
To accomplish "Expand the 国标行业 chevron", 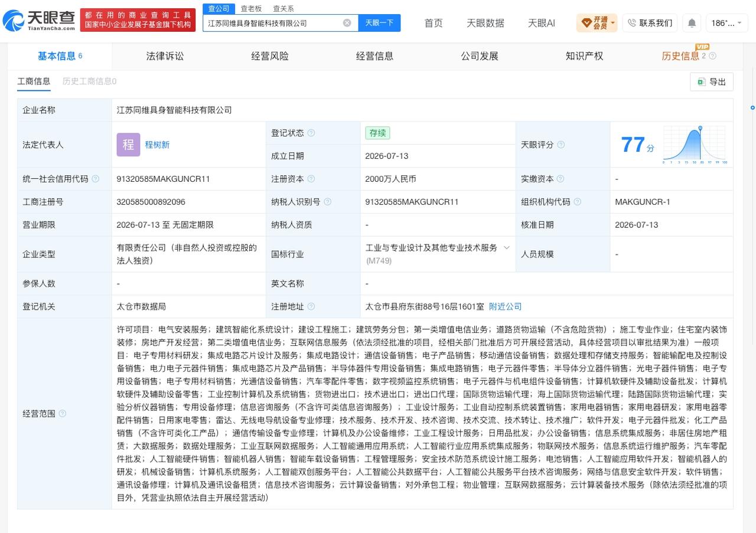I will click(506, 248).
